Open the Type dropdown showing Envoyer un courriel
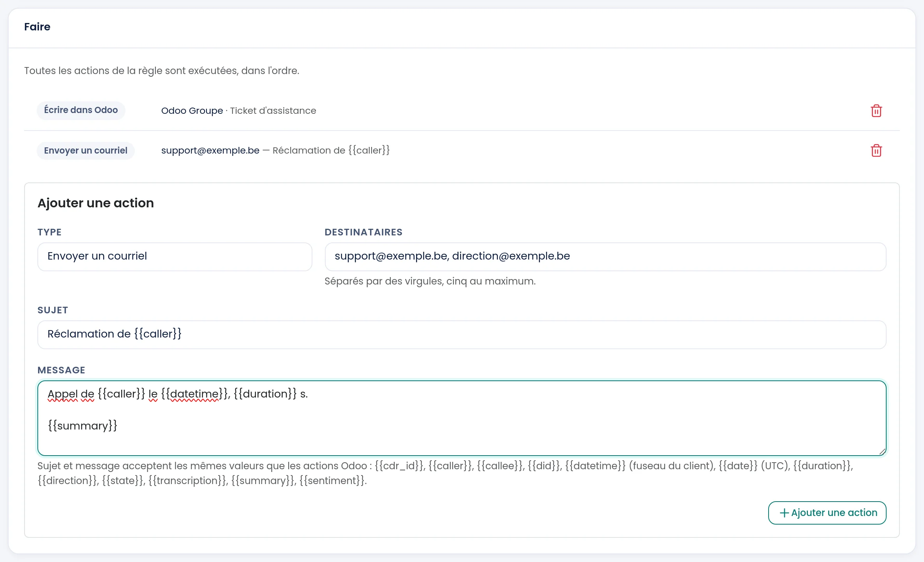Viewport: 924px width, 562px height. point(175,256)
